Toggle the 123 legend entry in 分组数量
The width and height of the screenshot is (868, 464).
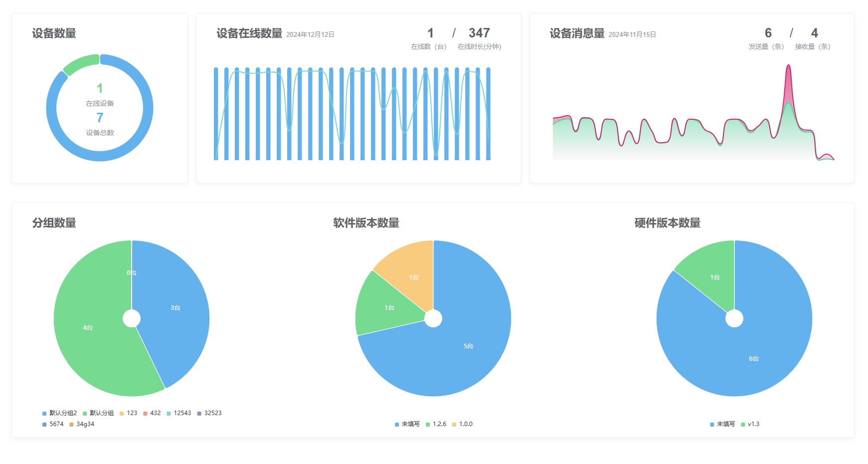(128, 413)
